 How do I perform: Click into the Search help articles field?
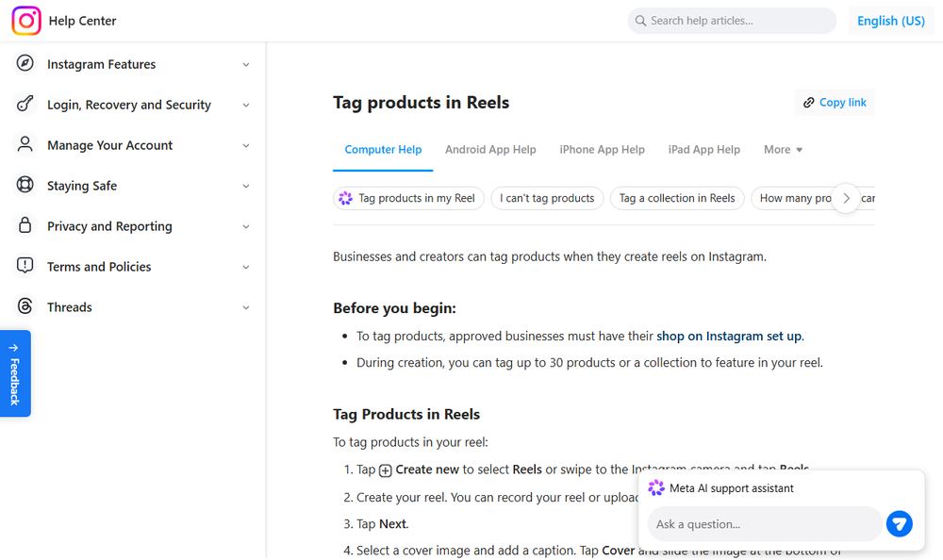click(732, 21)
